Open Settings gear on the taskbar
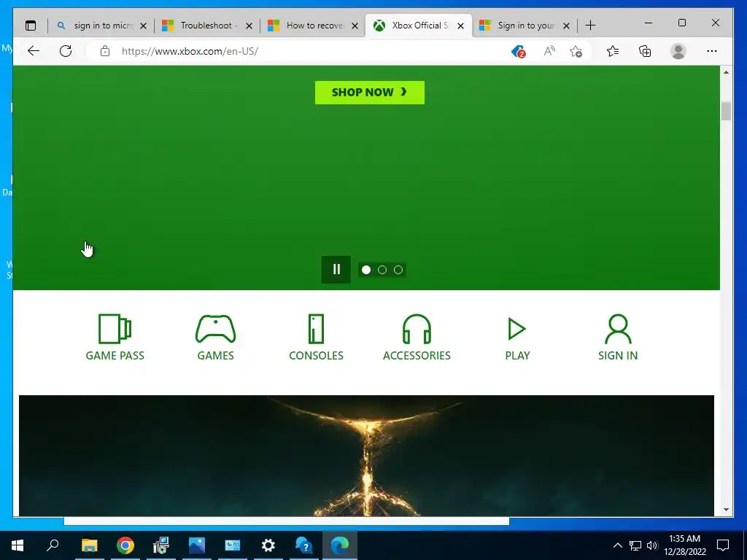This screenshot has width=747, height=560. click(x=268, y=545)
